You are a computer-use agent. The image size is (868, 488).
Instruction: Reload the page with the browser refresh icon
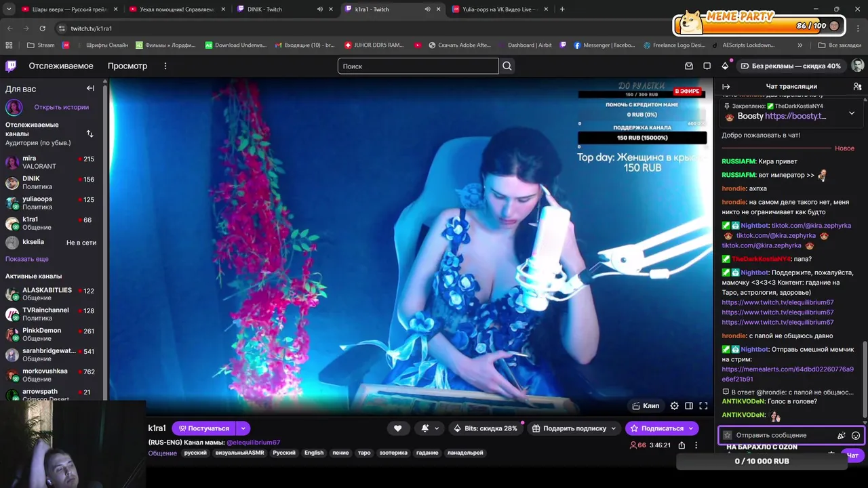click(42, 28)
